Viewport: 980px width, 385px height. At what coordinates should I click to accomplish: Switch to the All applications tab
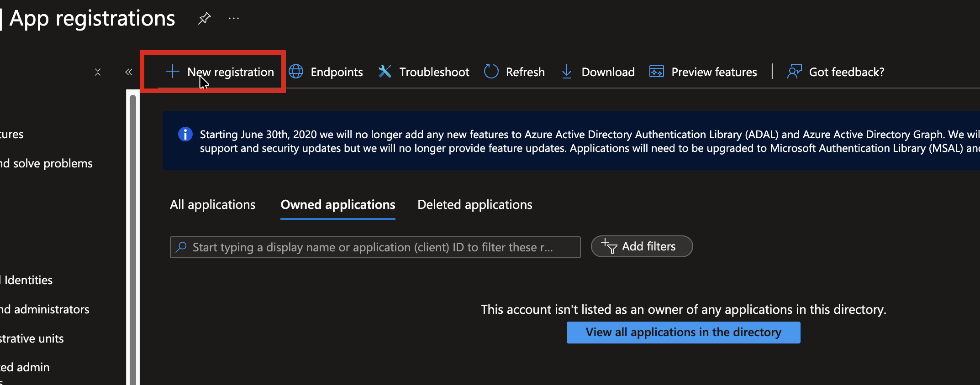[x=212, y=205]
